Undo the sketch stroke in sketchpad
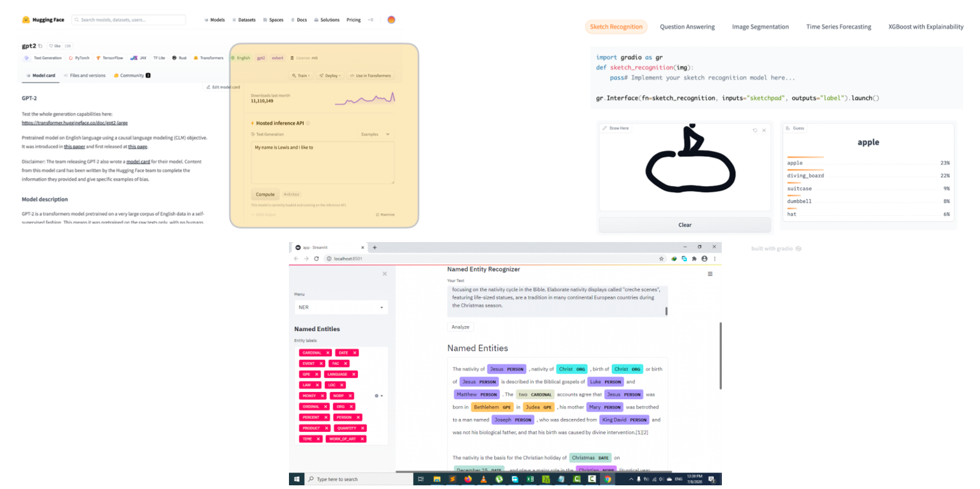The image size is (980, 489). (x=755, y=130)
